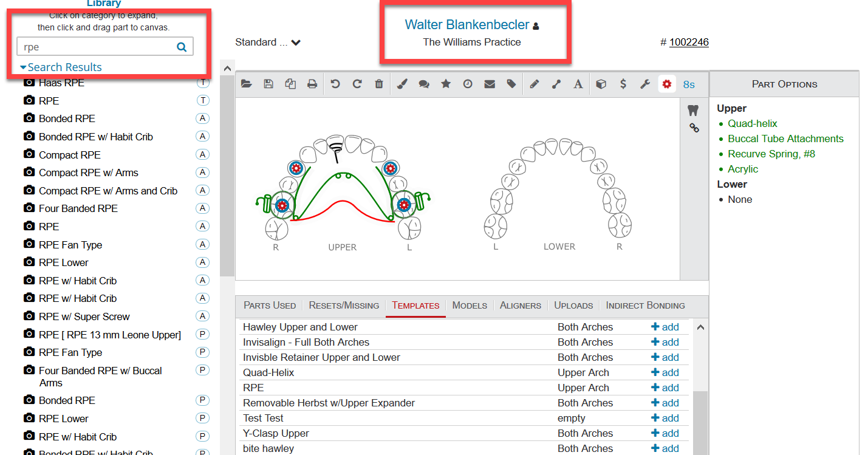868x455 pixels.
Task: Click the camera icon beside Four Banded RPE
Action: (29, 208)
